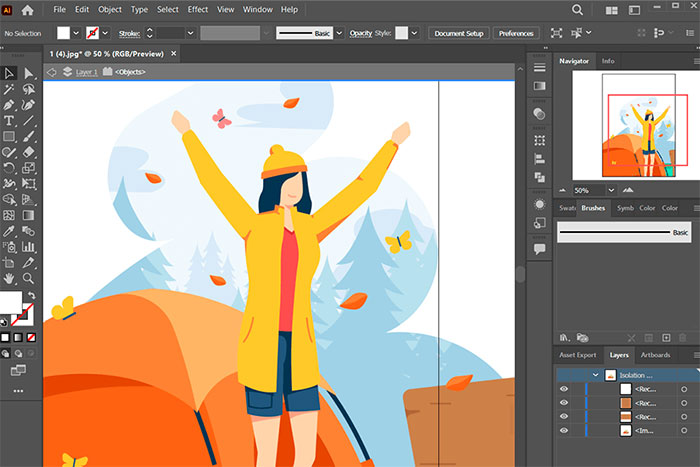Select the Pen tool
700x467 pixels.
tap(9, 105)
